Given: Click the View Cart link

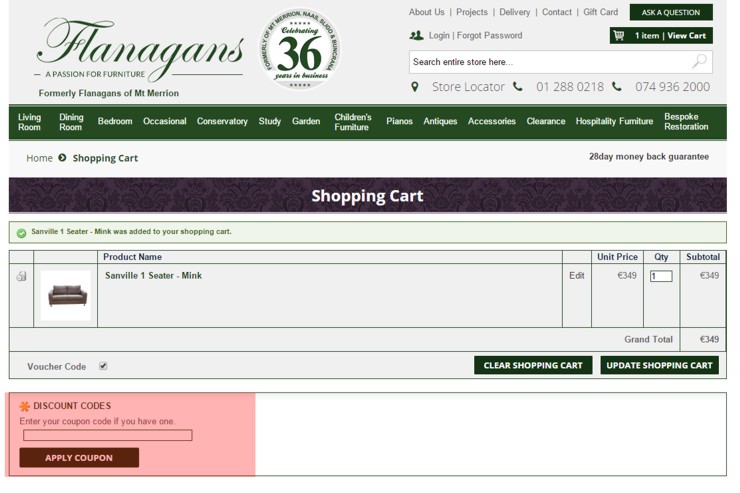Looking at the screenshot, I should tap(686, 35).
